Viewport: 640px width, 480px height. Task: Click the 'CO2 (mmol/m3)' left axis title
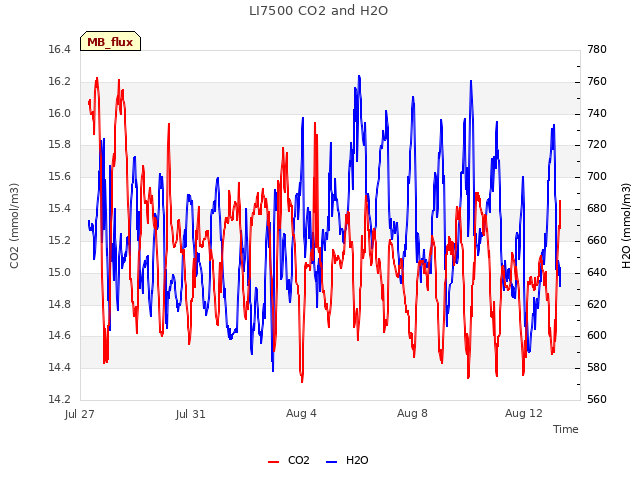click(x=14, y=226)
